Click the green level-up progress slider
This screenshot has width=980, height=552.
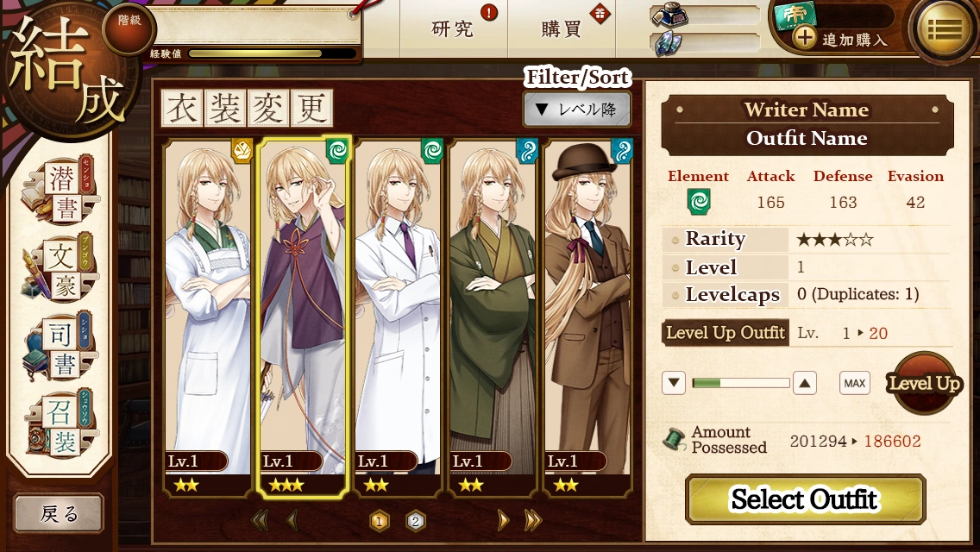click(x=741, y=383)
